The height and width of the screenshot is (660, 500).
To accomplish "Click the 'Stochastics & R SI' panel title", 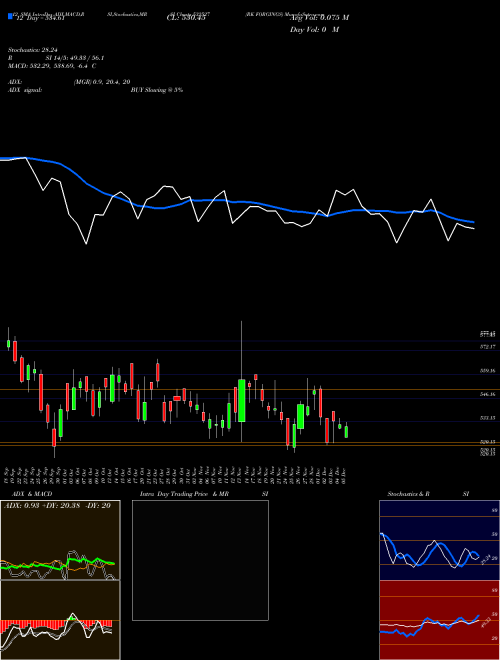I will pyautogui.click(x=428, y=494).
